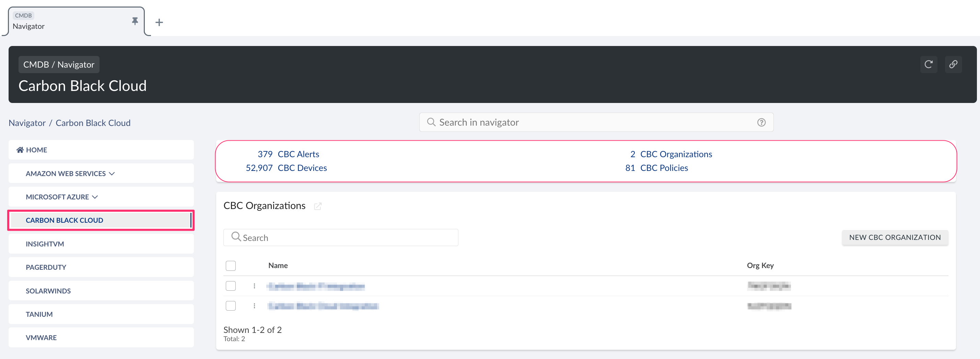Image resolution: width=980 pixels, height=359 pixels.
Task: Open a new tab with the plus icon
Action: tap(160, 22)
